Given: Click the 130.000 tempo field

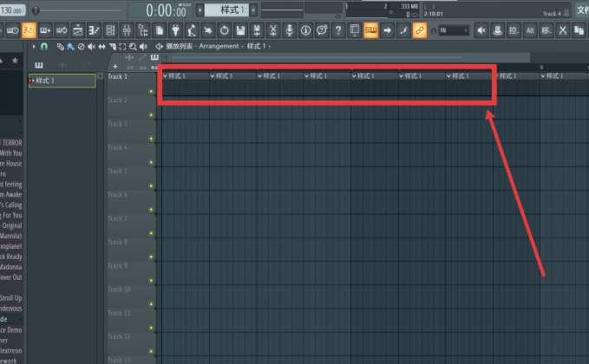Looking at the screenshot, I should pos(12,10).
